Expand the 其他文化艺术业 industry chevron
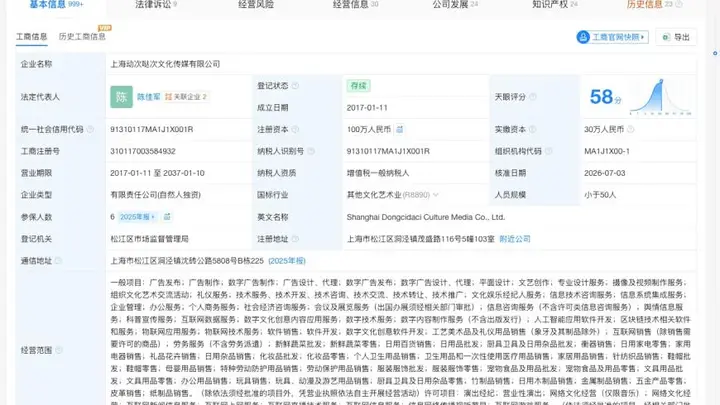This screenshot has height=405, width=720. point(436,195)
